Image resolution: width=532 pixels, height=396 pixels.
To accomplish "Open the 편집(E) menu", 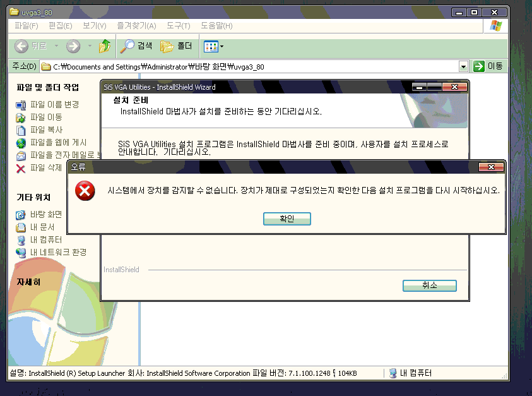I will tap(61, 26).
